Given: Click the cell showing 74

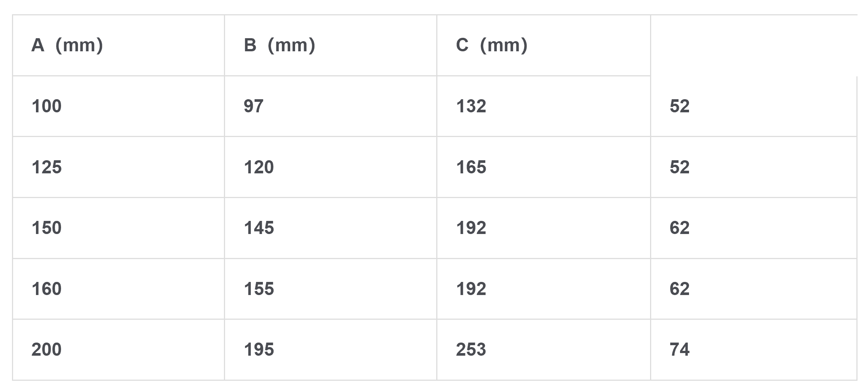Looking at the screenshot, I should coord(754,350).
